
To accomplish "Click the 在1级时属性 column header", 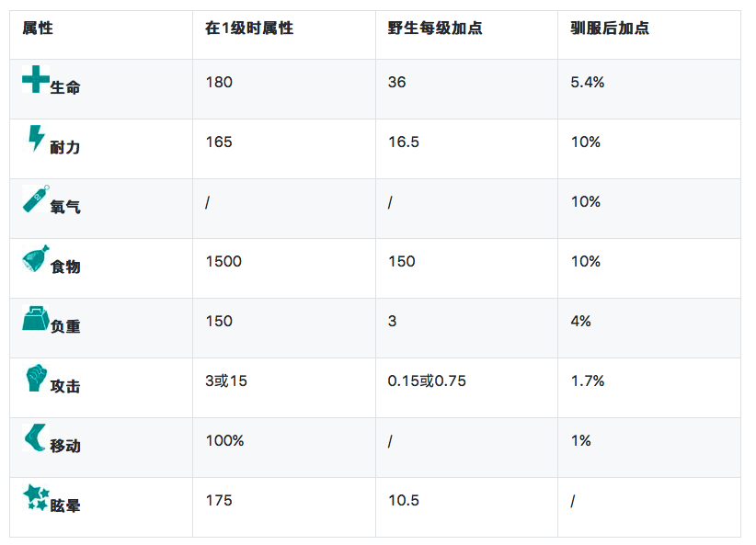I will [x=249, y=28].
